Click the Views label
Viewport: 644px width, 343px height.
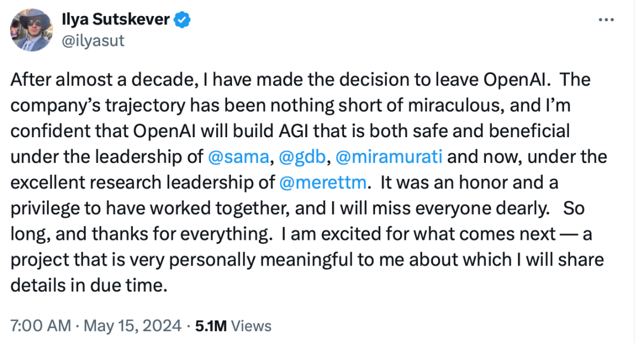[x=251, y=326]
